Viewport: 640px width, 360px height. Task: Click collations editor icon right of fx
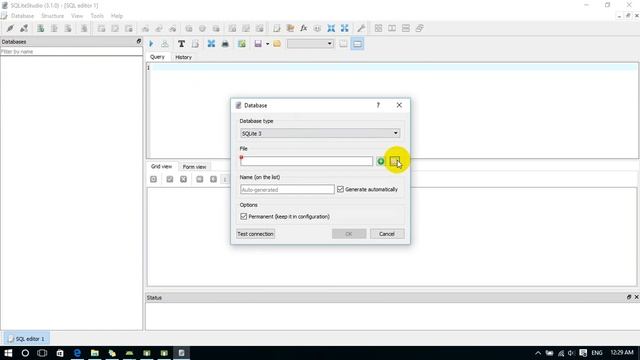click(x=317, y=28)
